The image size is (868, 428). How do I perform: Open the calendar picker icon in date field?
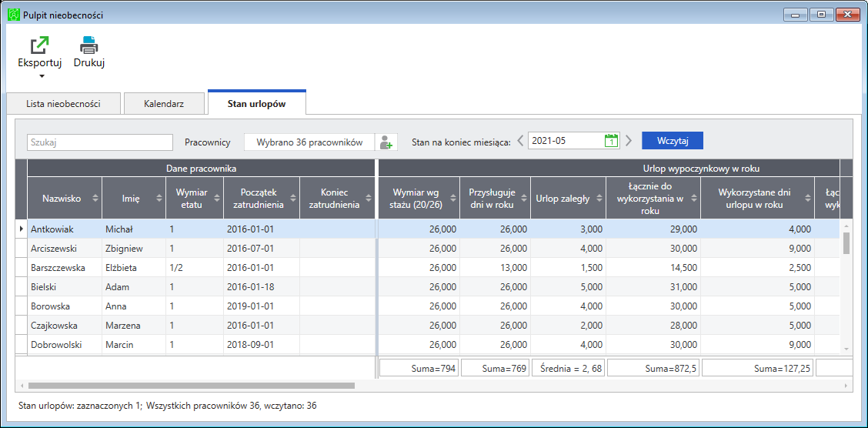[x=610, y=141]
